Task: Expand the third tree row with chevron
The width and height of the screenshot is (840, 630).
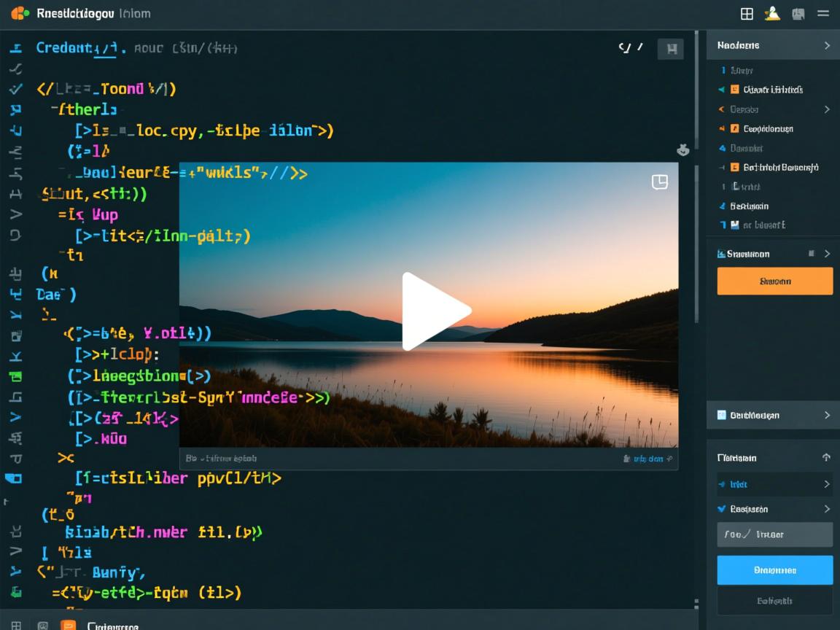Action: [x=827, y=109]
